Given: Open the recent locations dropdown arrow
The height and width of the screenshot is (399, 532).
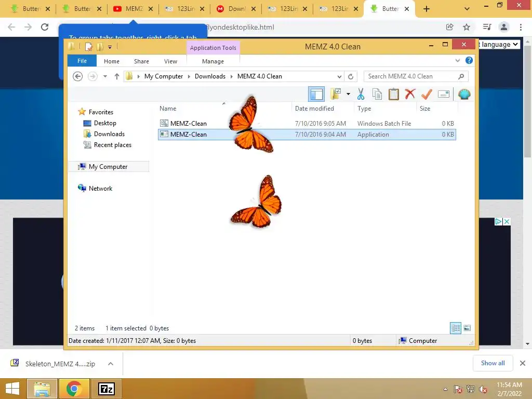Looking at the screenshot, I should tap(105, 76).
